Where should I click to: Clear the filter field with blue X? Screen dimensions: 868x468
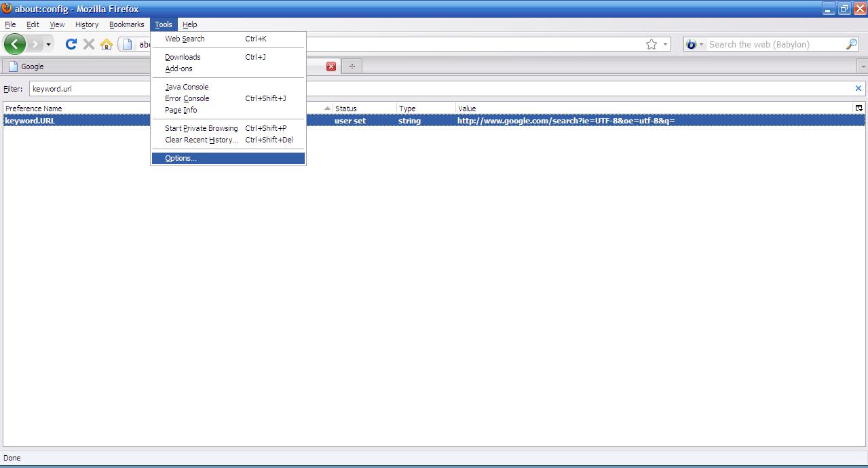(x=858, y=88)
